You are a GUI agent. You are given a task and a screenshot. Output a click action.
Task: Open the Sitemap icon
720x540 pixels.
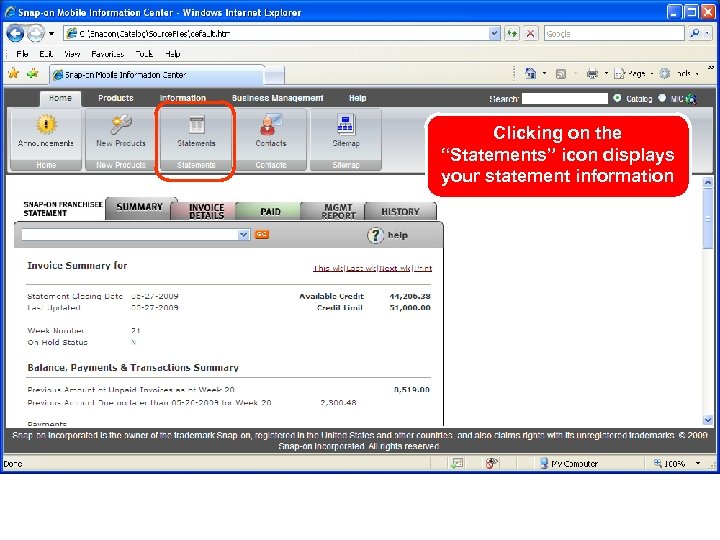tap(346, 124)
